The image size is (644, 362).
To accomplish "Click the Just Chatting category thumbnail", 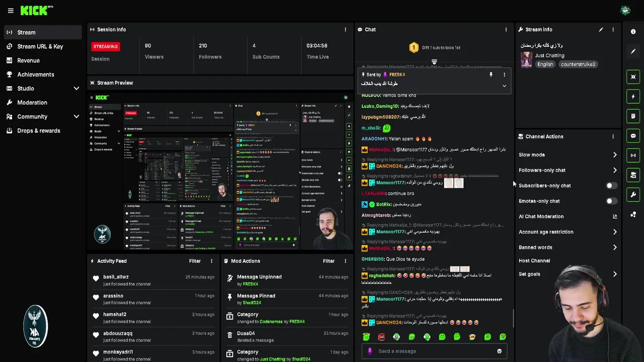I will 526,59.
